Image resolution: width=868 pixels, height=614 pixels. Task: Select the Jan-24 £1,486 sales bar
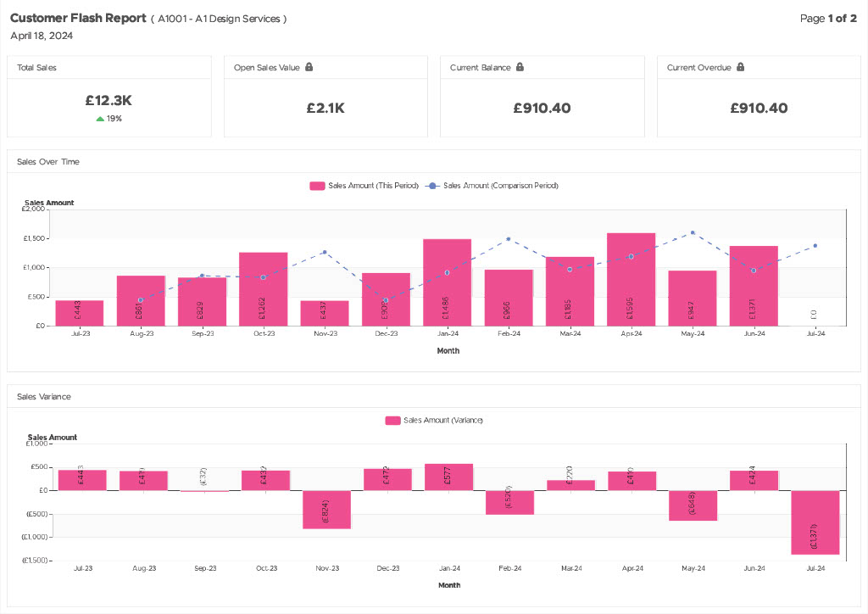click(448, 282)
